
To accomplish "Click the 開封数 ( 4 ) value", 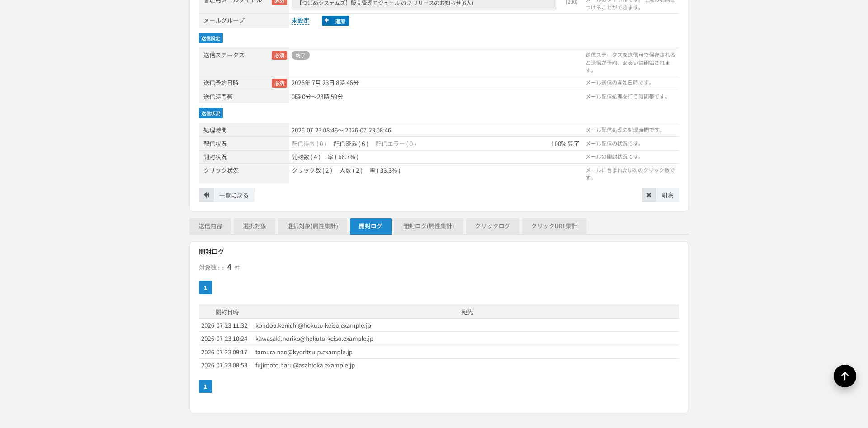I will click(x=306, y=157).
